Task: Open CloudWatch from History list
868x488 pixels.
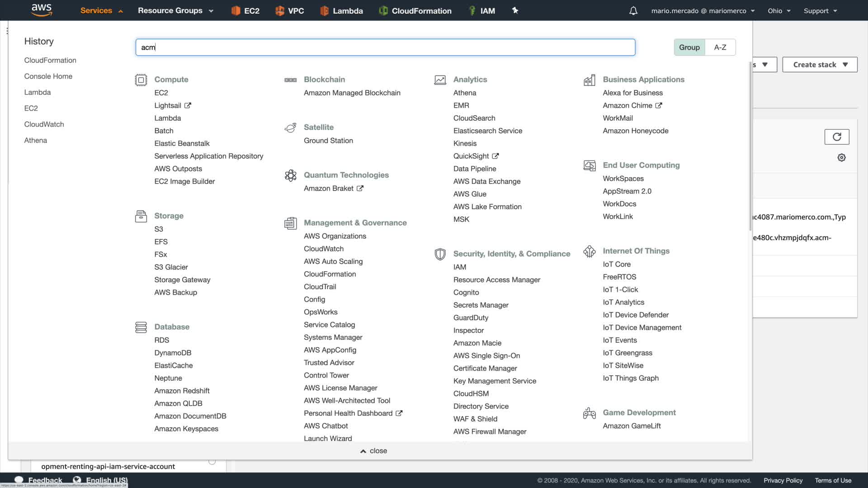Action: 44,124
